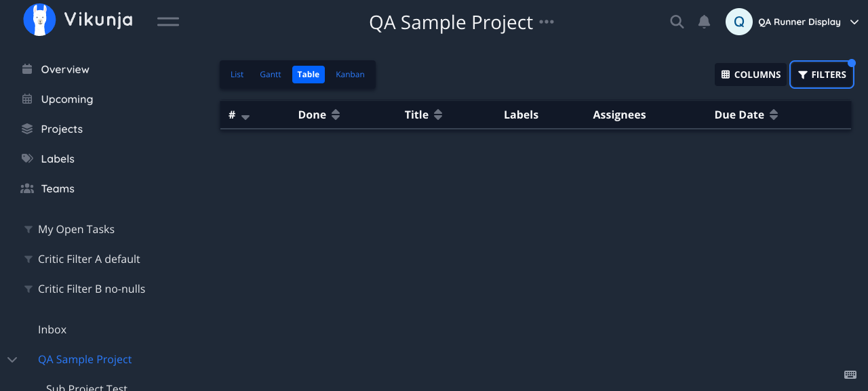Switch to the Gantt view tab
Image resolution: width=868 pixels, height=391 pixels.
(271, 75)
